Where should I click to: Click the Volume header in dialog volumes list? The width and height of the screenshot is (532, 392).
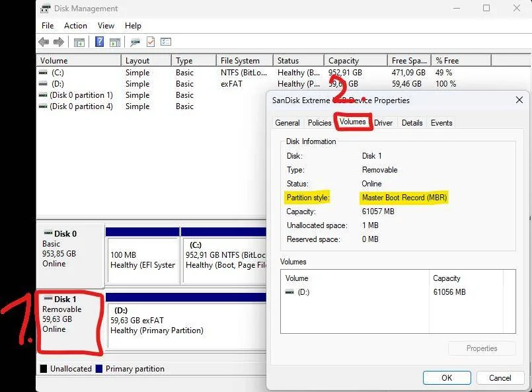click(x=354, y=278)
